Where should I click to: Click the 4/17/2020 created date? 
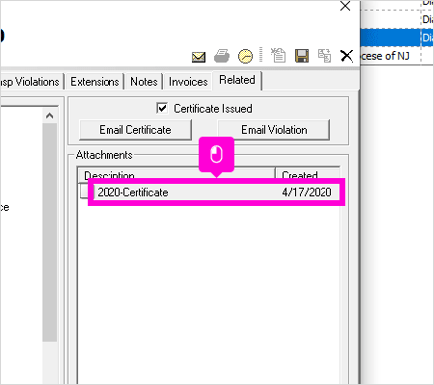point(307,192)
